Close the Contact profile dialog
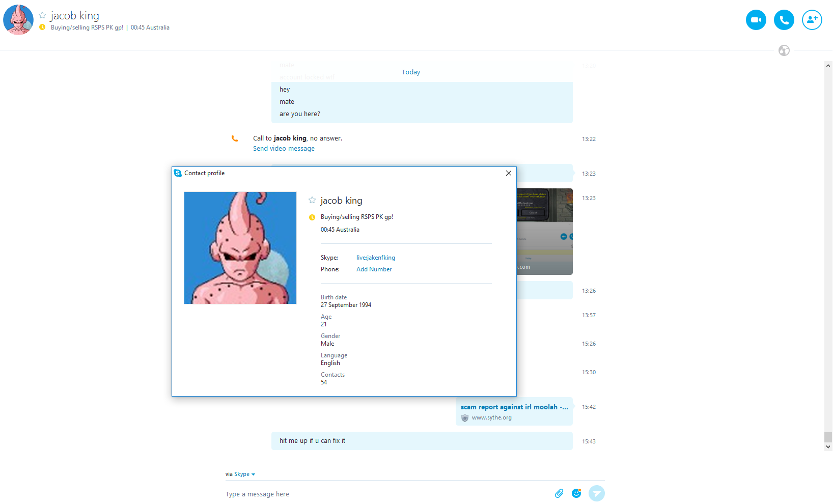The width and height of the screenshot is (833, 504). tap(509, 173)
